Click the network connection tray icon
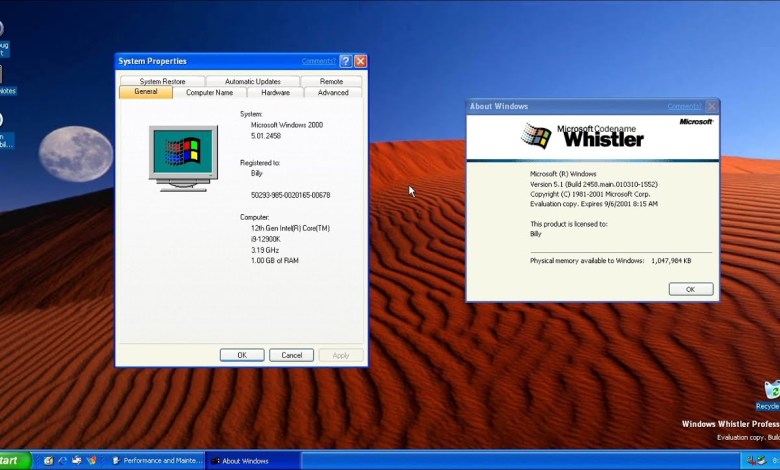This screenshot has width=780, height=470. (751, 461)
